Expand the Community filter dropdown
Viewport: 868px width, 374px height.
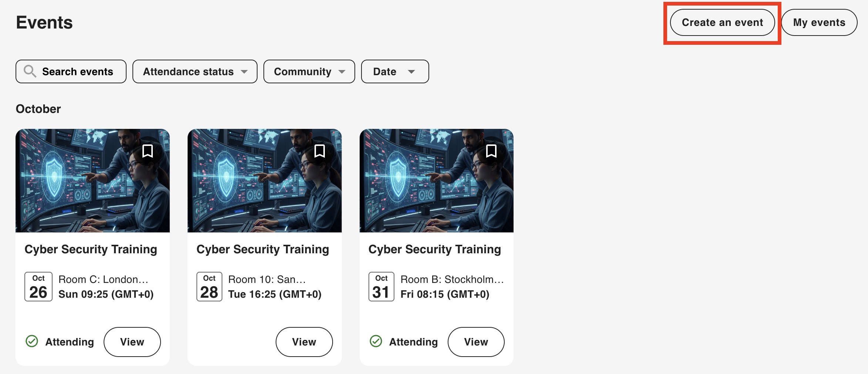click(x=309, y=71)
